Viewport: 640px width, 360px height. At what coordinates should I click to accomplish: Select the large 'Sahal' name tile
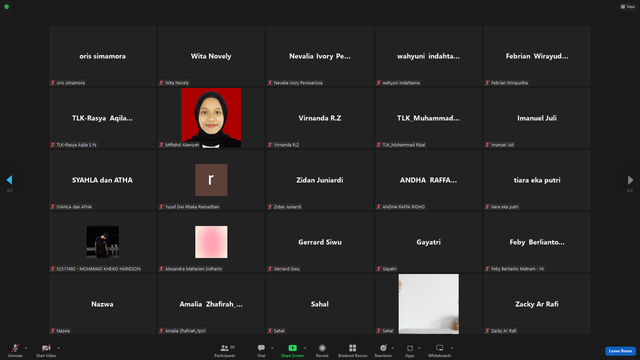[x=320, y=304]
